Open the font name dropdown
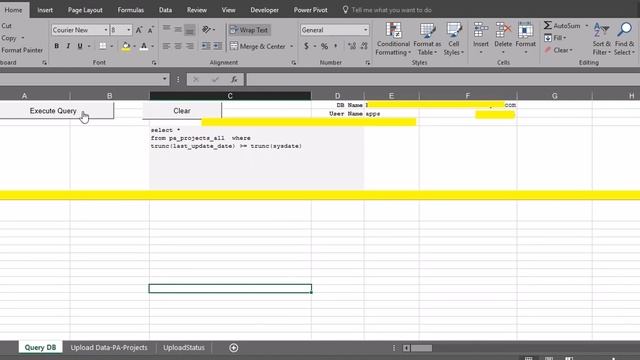This screenshot has width=640, height=360. pyautogui.click(x=106, y=30)
